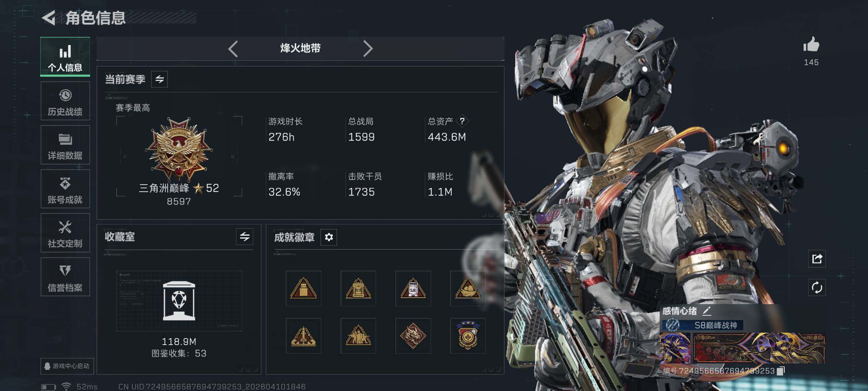The height and width of the screenshot is (391, 868).
Task: Tap the thumbs-up like icon
Action: 811,45
